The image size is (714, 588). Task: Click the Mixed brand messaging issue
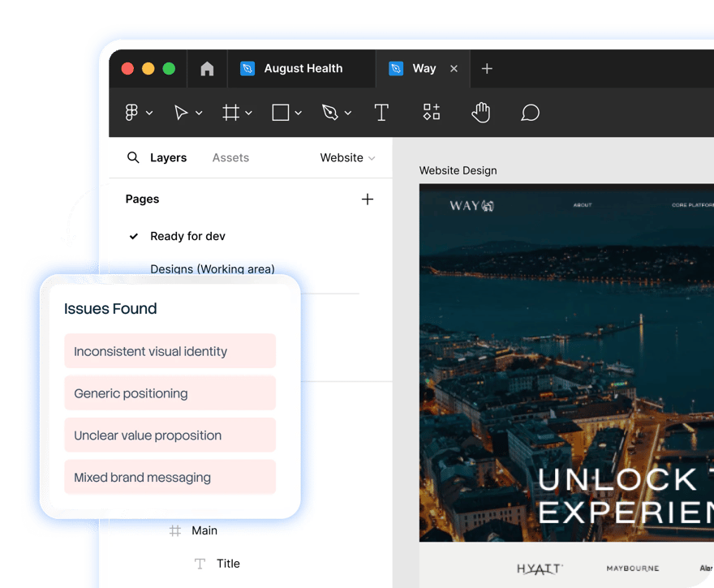170,477
